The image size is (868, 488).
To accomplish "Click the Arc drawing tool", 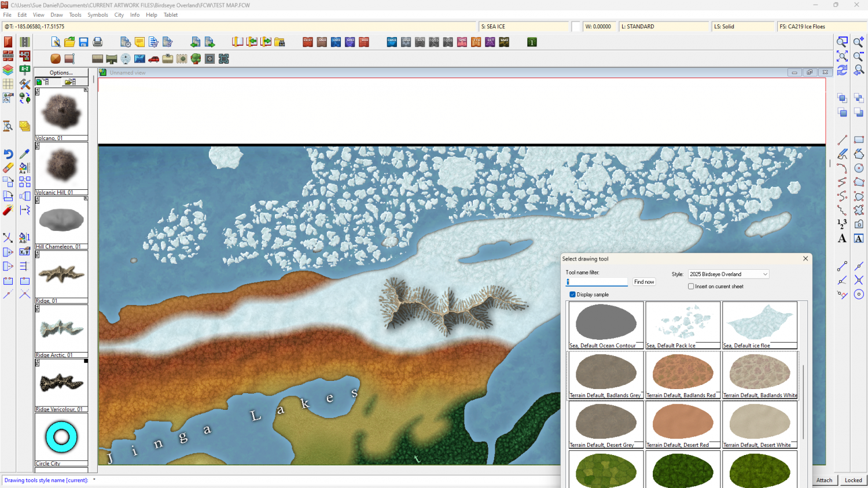I will (842, 168).
